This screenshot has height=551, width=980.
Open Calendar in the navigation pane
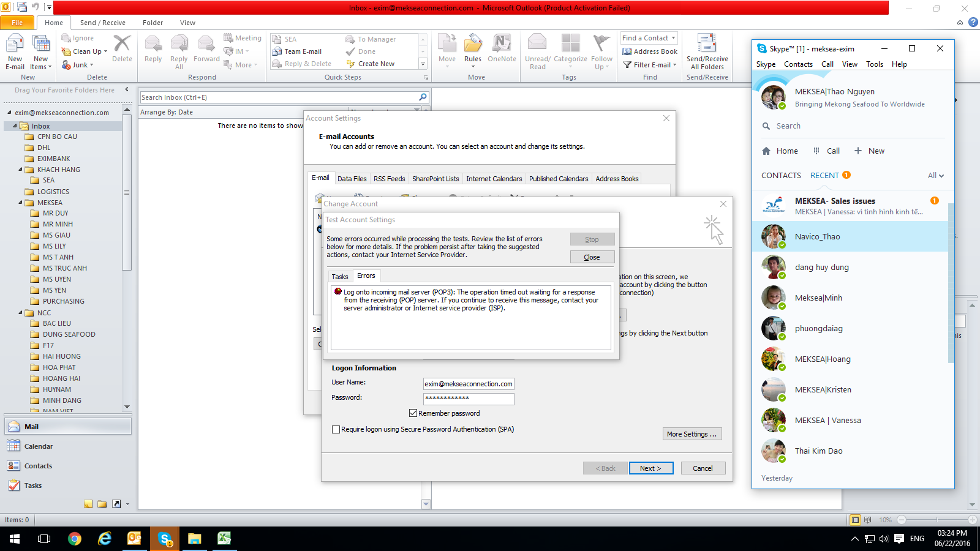coord(68,446)
